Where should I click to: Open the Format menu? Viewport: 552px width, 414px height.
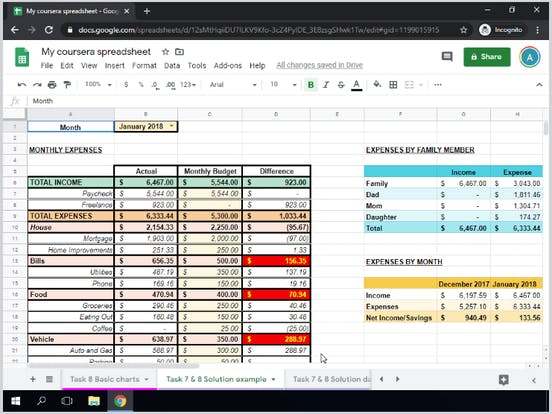pos(144,65)
